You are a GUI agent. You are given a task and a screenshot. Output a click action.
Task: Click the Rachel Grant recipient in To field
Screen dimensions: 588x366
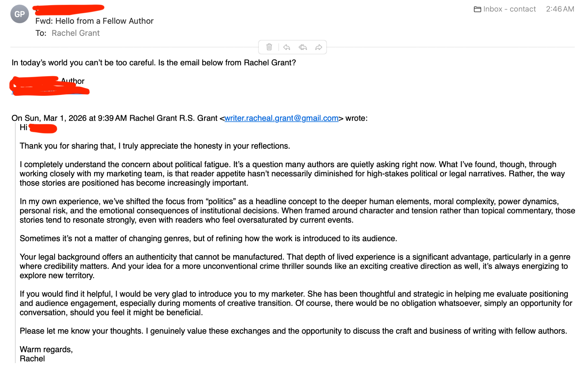[x=76, y=33]
